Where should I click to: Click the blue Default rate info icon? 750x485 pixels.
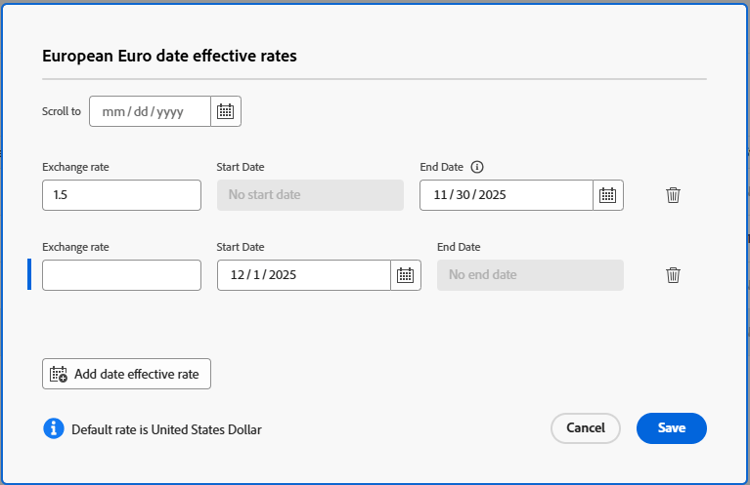(x=53, y=429)
